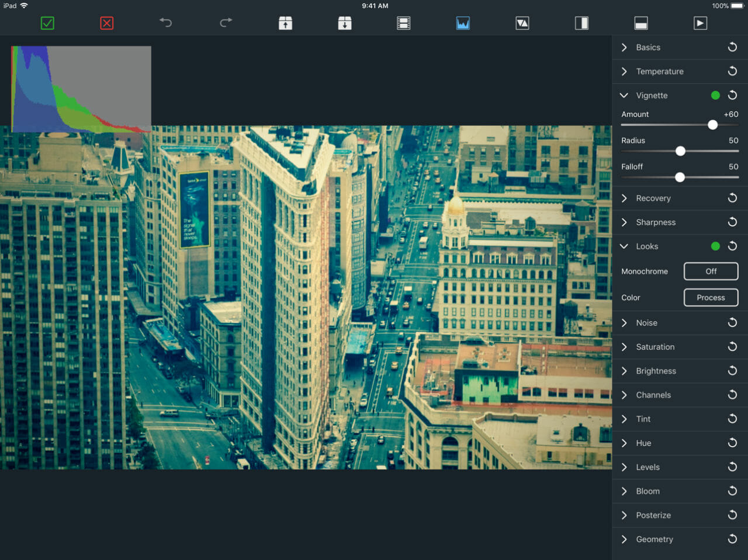The image size is (748, 560).
Task: Tap the city photo preview
Action: (x=306, y=297)
